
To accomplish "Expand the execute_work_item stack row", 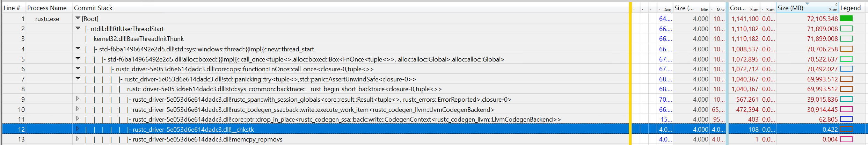I will coord(78,109).
